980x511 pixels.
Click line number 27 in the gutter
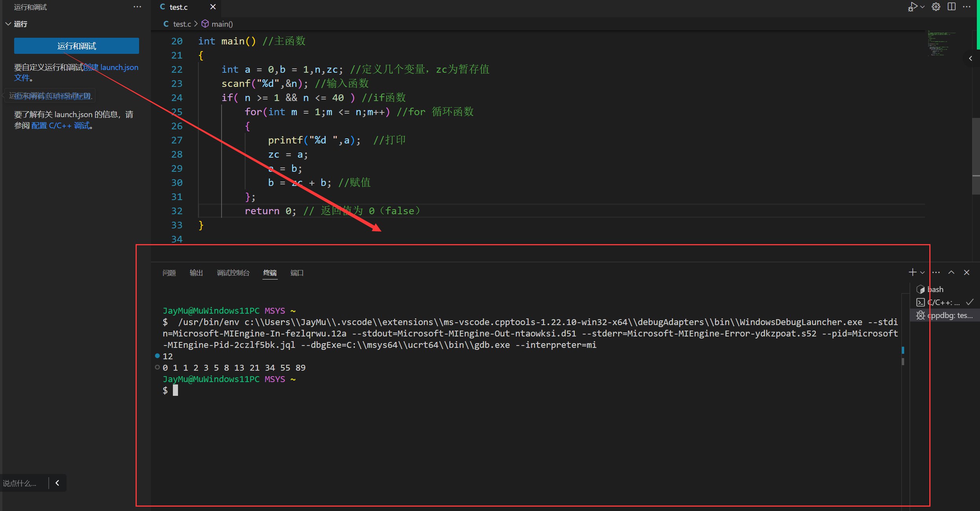[x=177, y=140]
